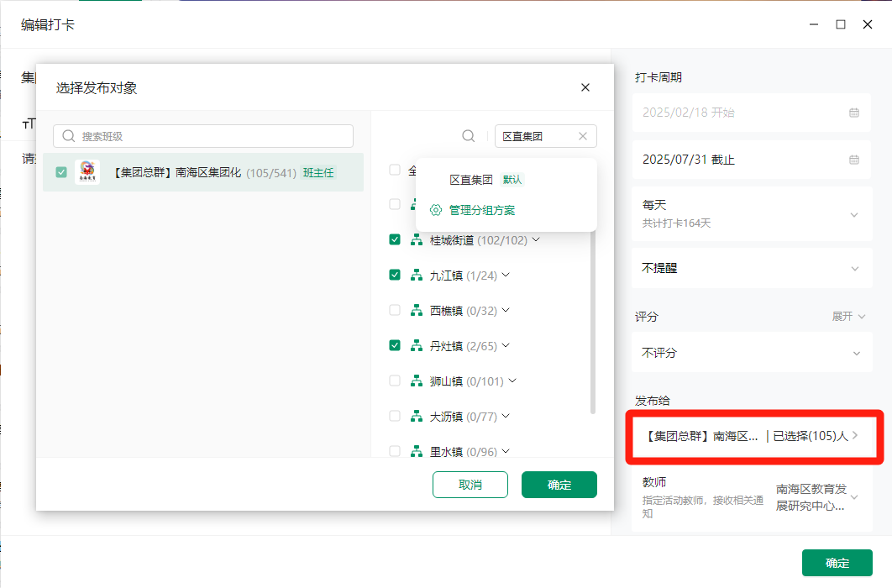The image size is (892, 588).
Task: Expand the 里水镇 (0/96) group
Action: [506, 452]
